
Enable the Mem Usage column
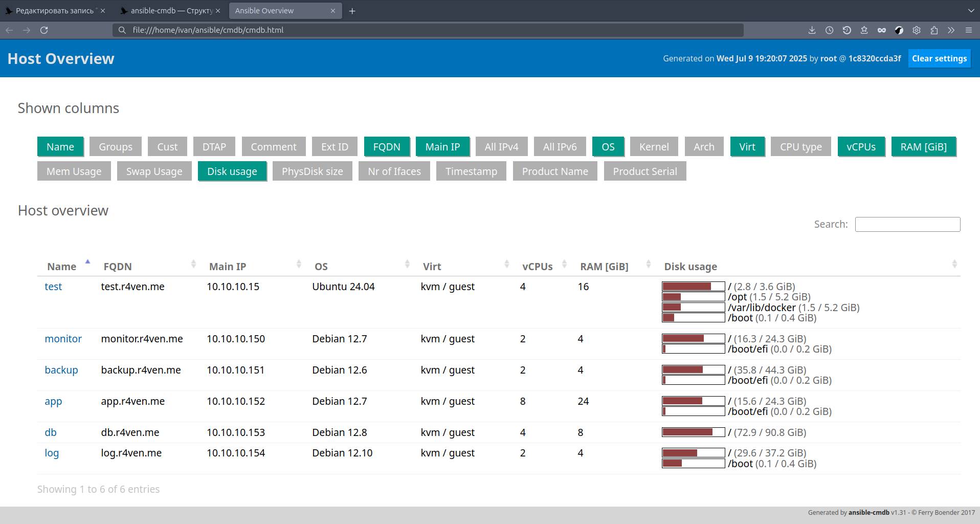tap(74, 171)
